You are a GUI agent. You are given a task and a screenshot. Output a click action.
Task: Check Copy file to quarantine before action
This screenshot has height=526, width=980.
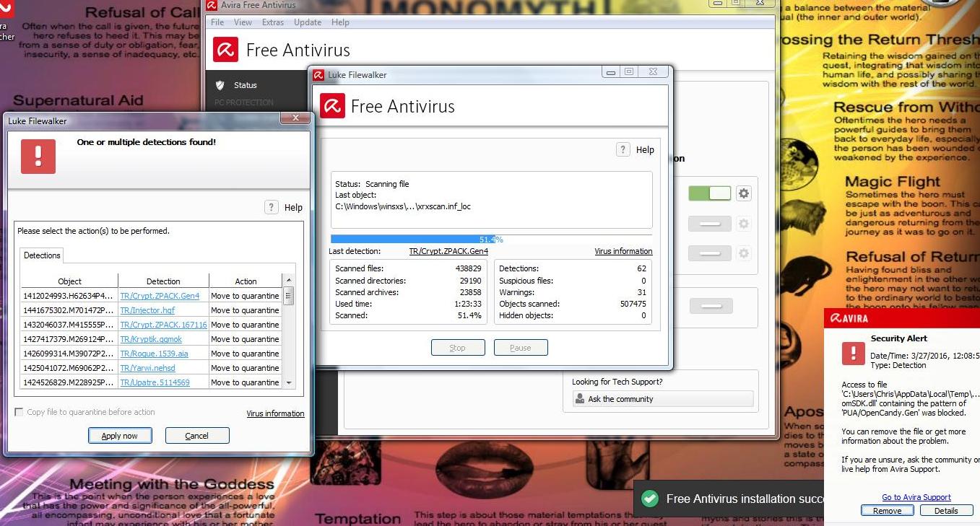(19, 412)
